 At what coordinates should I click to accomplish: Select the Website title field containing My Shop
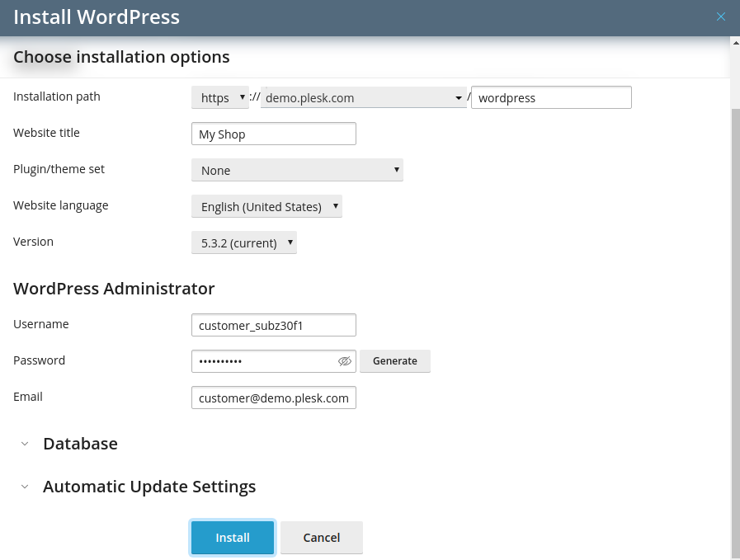[x=273, y=134]
